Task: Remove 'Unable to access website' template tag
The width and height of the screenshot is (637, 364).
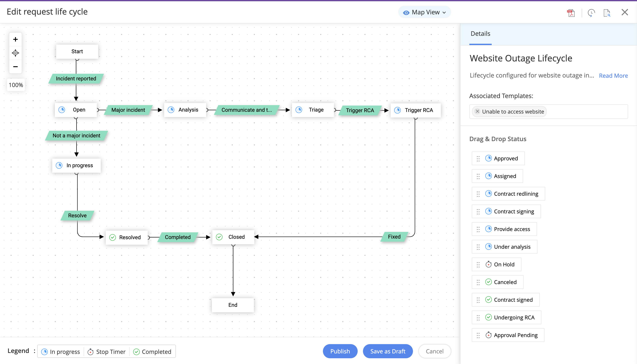Action: pos(477,112)
